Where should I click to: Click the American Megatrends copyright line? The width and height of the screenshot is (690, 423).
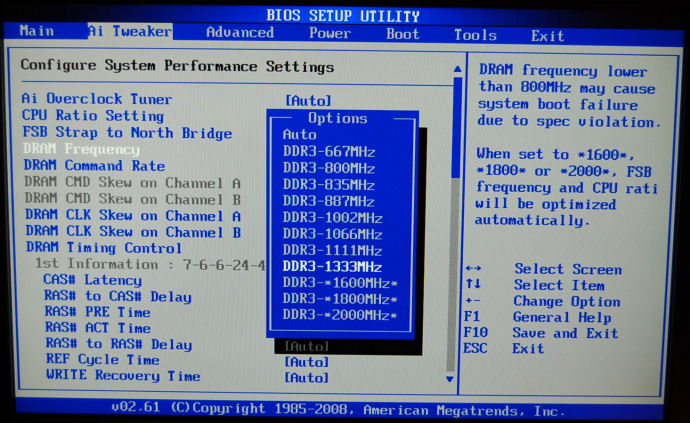click(338, 409)
